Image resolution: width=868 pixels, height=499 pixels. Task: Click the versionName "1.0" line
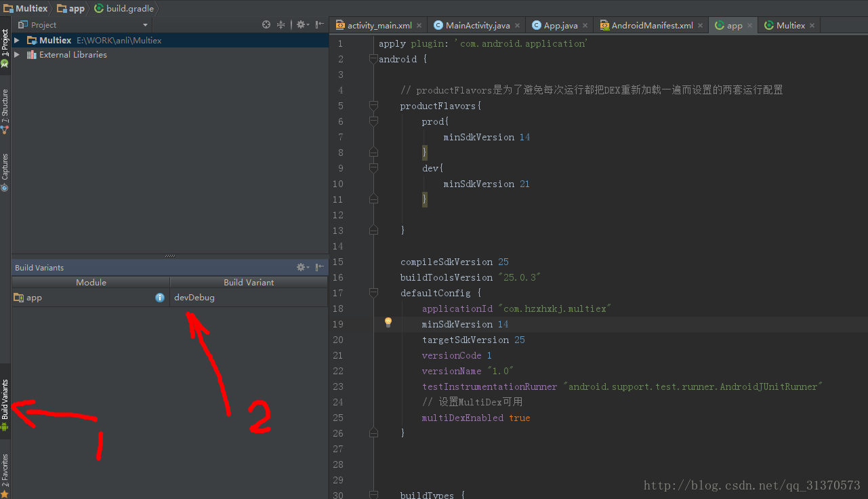coord(468,371)
